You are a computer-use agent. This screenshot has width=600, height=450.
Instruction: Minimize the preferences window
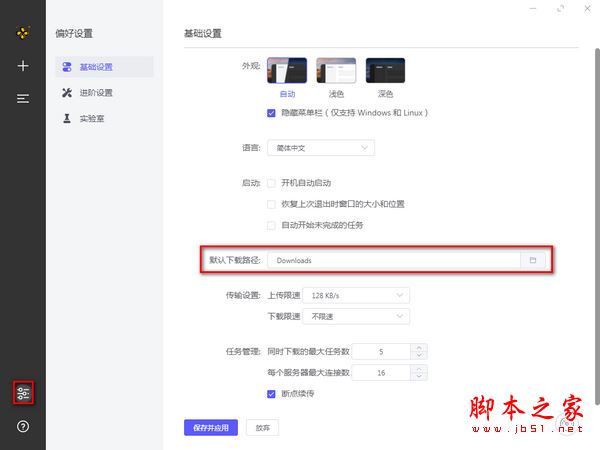tap(533, 8)
